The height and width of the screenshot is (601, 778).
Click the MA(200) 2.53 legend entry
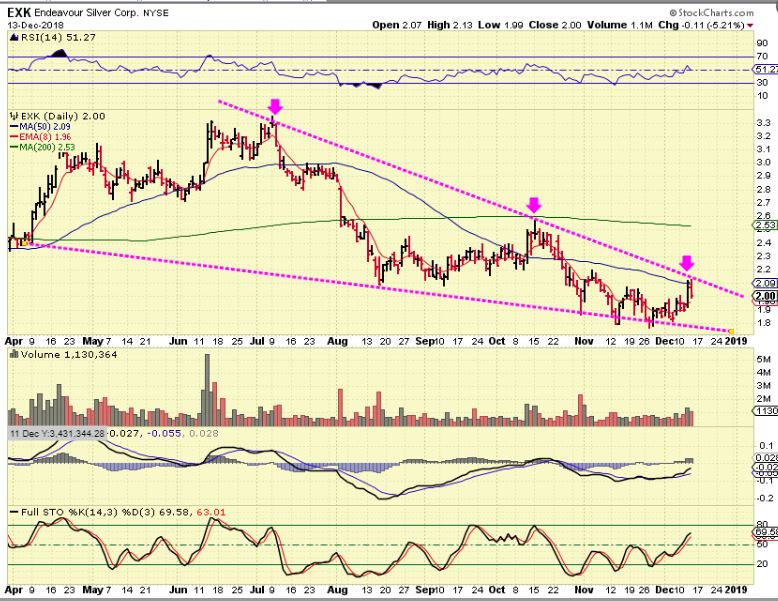(47, 147)
